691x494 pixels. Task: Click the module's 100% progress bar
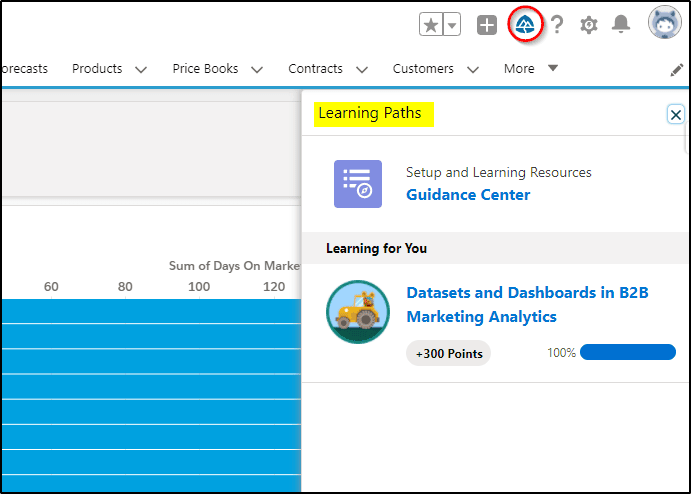point(628,352)
